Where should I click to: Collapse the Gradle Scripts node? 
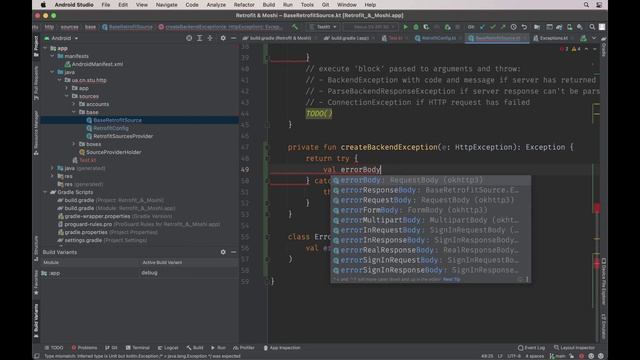[45, 192]
